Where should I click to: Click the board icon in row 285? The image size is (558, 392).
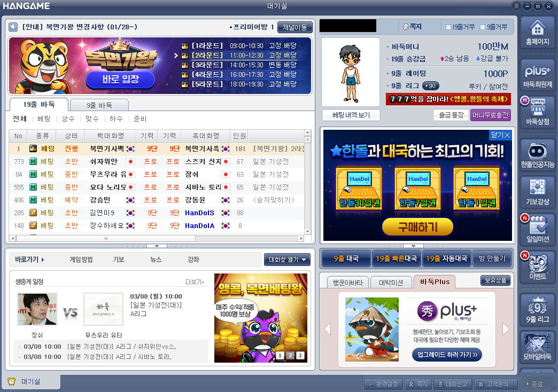33,213
